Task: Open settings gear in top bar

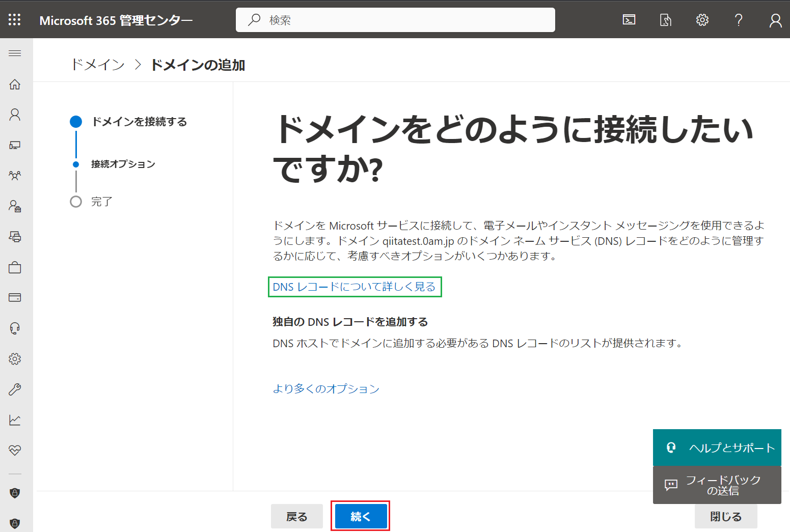Action: click(702, 20)
